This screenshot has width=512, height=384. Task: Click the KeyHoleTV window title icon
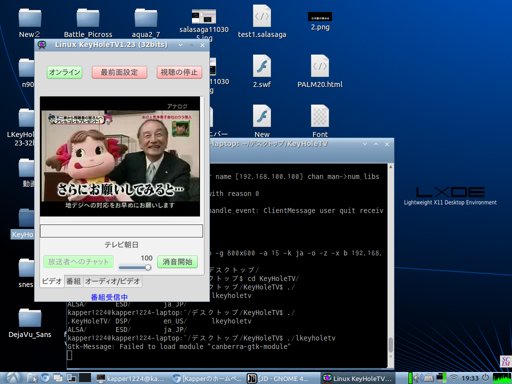(x=42, y=45)
